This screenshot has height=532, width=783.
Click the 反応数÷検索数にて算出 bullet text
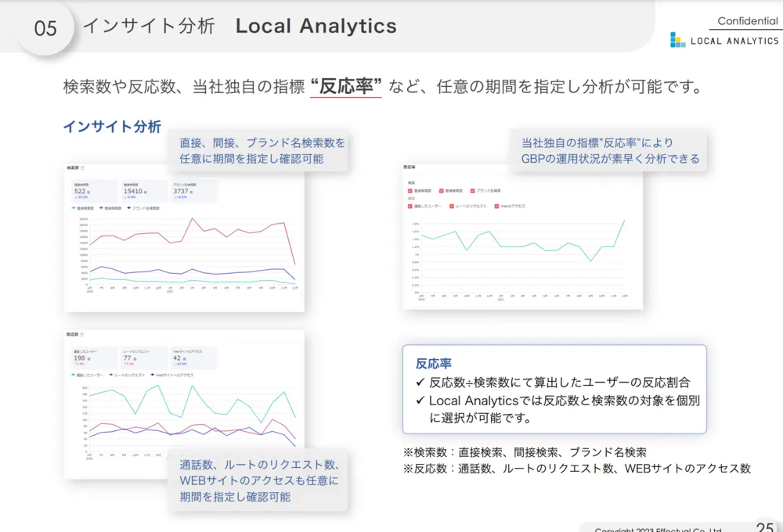click(559, 383)
